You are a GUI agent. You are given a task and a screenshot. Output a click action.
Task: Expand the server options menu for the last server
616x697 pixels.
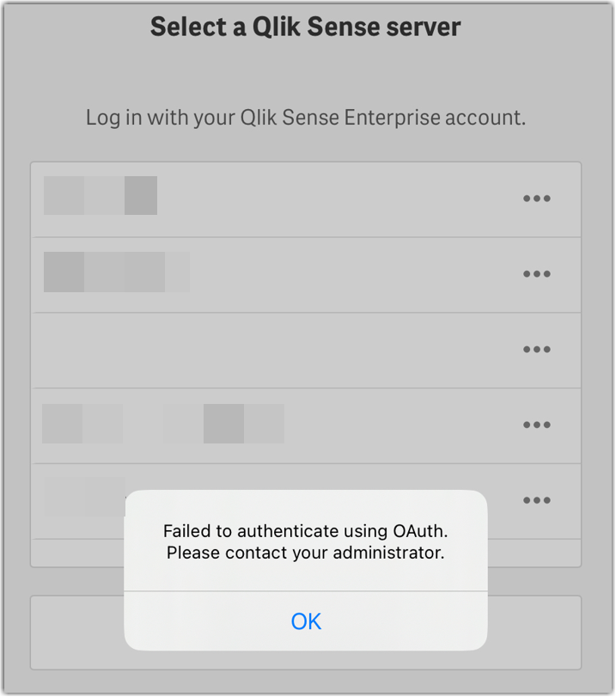(x=536, y=499)
